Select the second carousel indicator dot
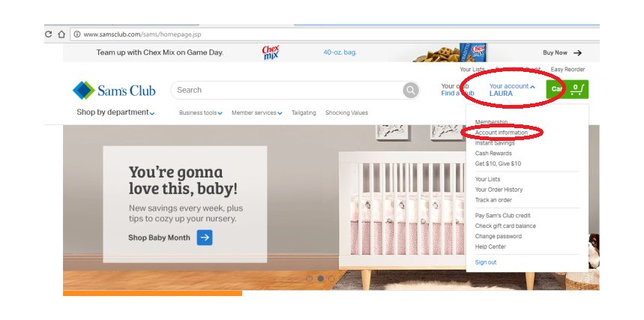The image size is (644, 320). (x=320, y=279)
